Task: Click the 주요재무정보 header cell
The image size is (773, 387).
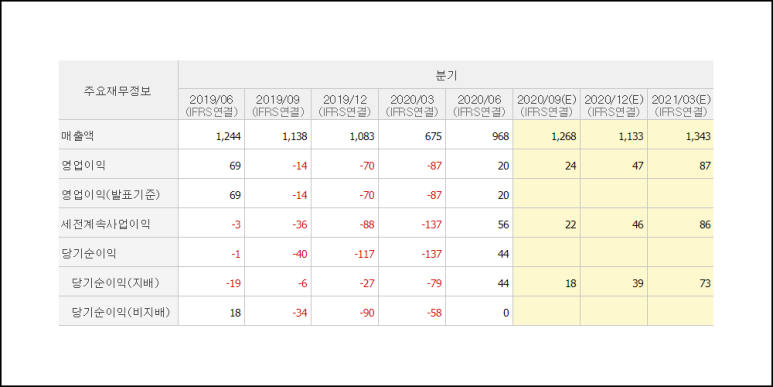Action: tap(118, 90)
